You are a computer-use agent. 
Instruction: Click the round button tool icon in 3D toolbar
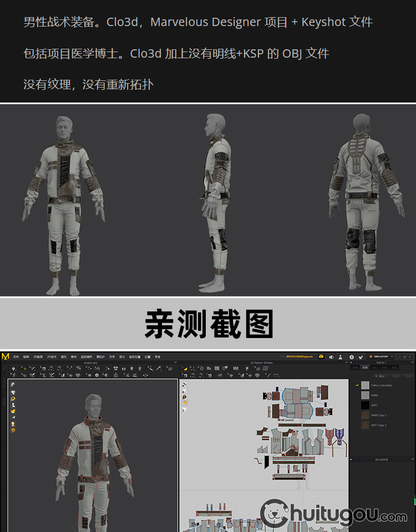click(x=97, y=375)
